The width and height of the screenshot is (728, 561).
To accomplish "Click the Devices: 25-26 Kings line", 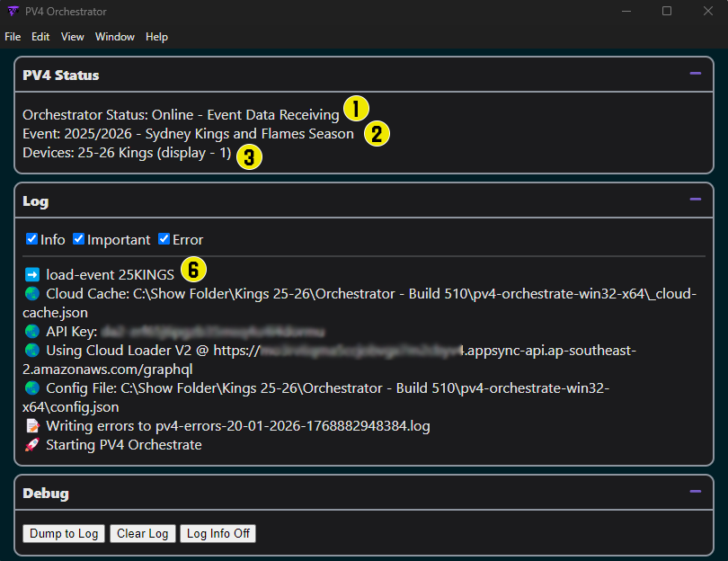I will (x=127, y=153).
